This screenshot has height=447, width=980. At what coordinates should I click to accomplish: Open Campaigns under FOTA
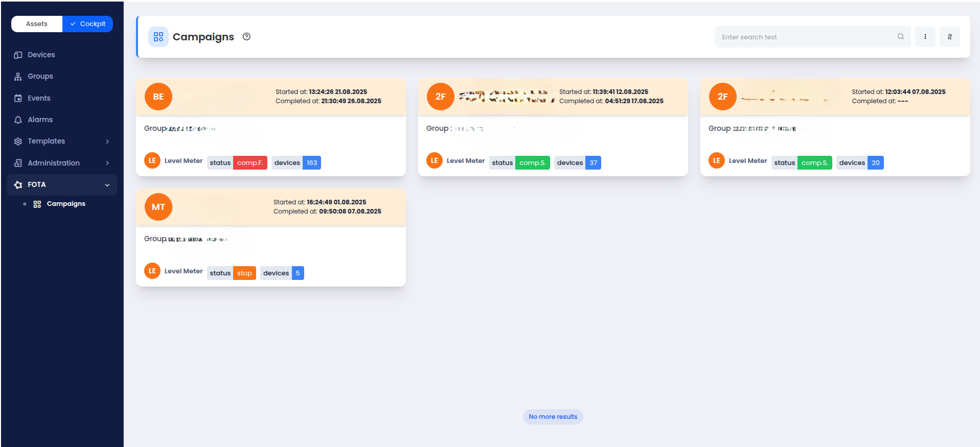pyautogui.click(x=65, y=204)
